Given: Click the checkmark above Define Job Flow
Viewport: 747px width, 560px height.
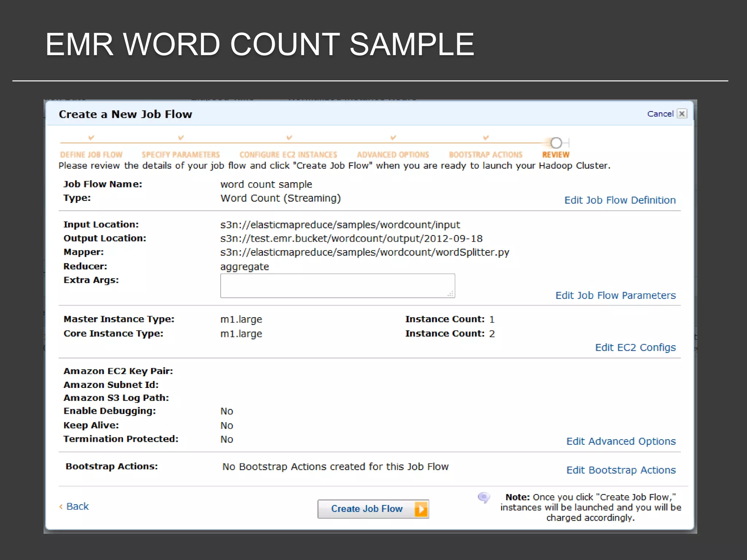Looking at the screenshot, I should 91,137.
